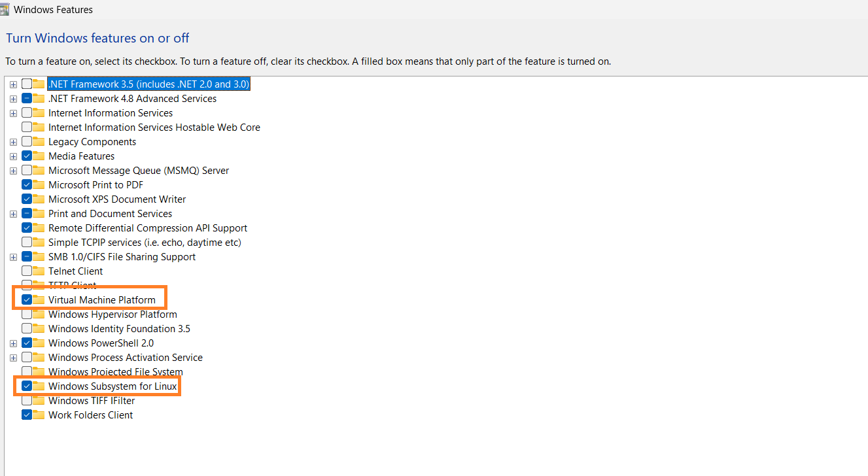
Task: Uncheck the Virtual Machine Platform checkbox
Action: point(27,299)
